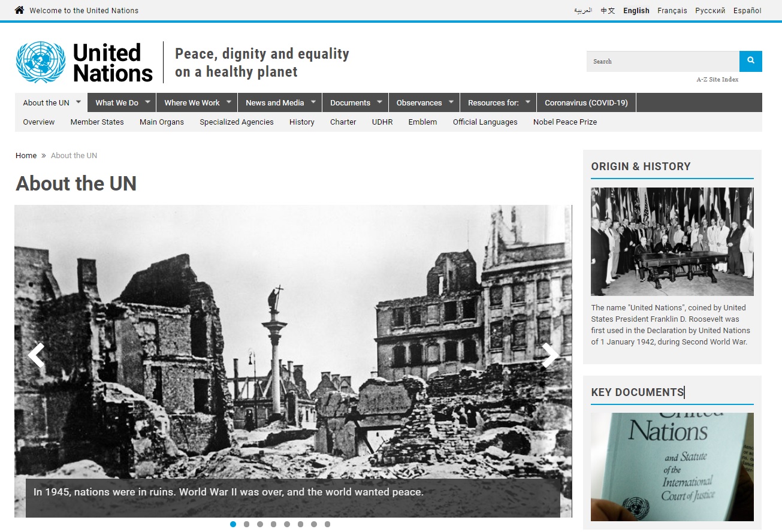
Task: Click the KEY DOCUMENTS heading
Action: click(638, 392)
